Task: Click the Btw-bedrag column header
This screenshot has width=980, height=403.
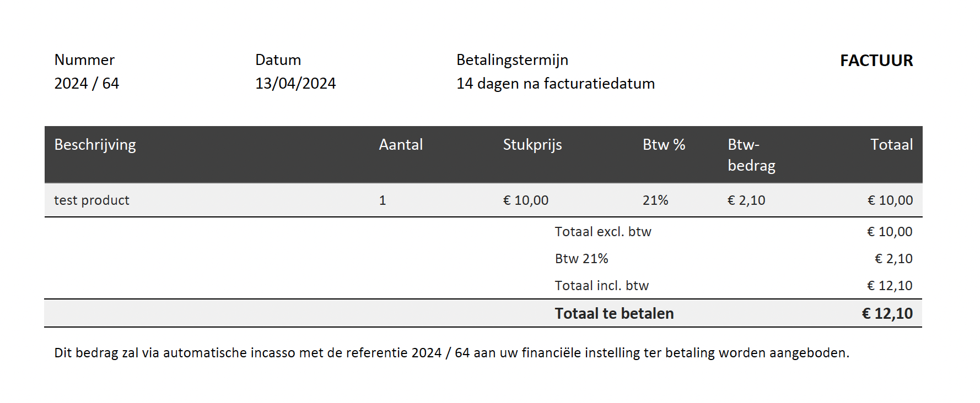Action: coord(751,155)
